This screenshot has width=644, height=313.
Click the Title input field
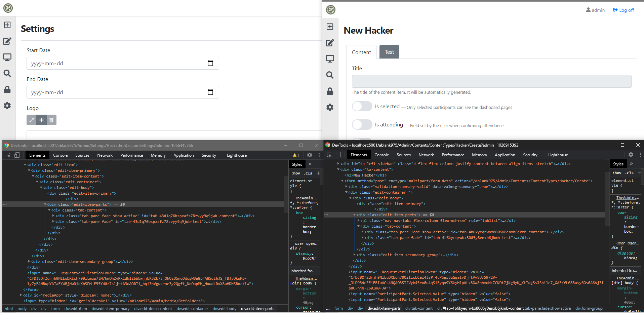pyautogui.click(x=491, y=81)
